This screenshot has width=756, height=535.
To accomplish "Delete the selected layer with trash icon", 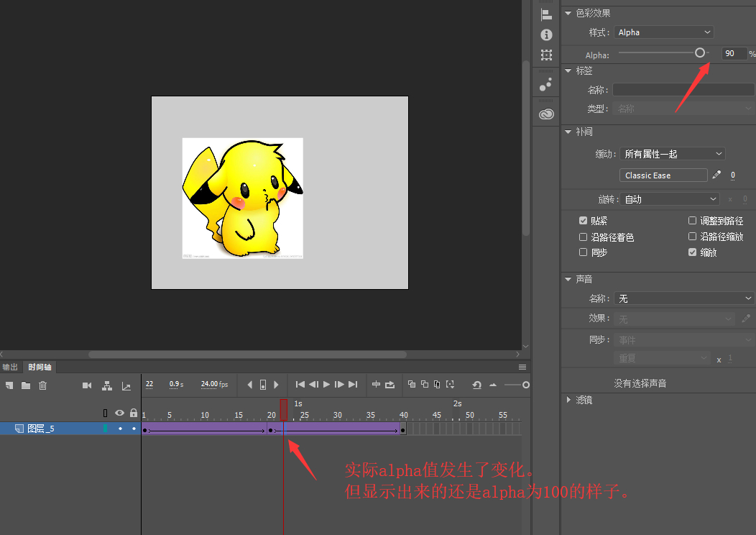I will [x=43, y=385].
